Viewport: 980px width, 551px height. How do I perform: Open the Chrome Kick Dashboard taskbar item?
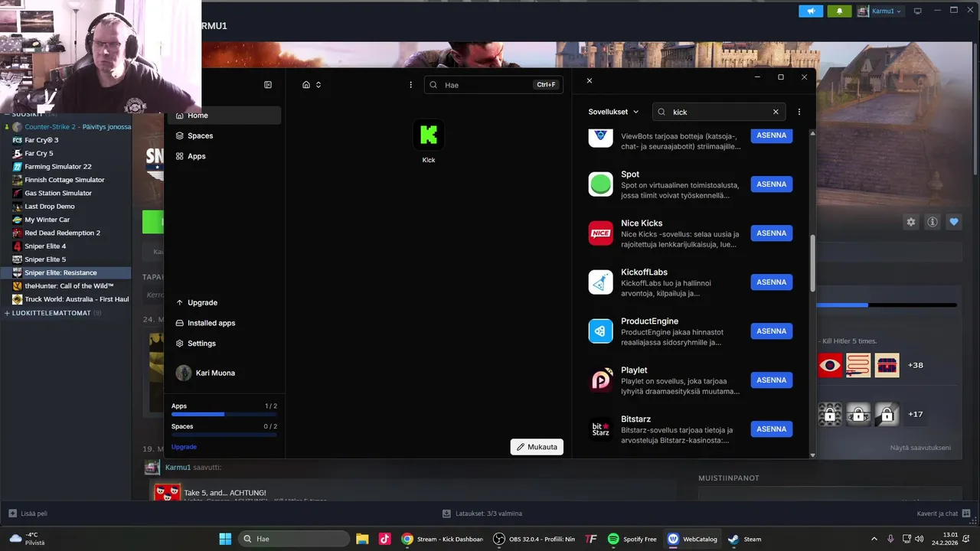[443, 539]
